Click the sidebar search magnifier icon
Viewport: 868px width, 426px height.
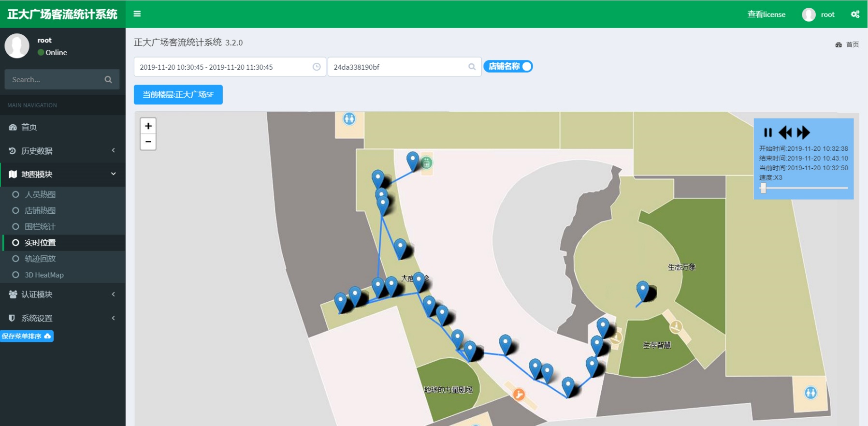(x=108, y=80)
